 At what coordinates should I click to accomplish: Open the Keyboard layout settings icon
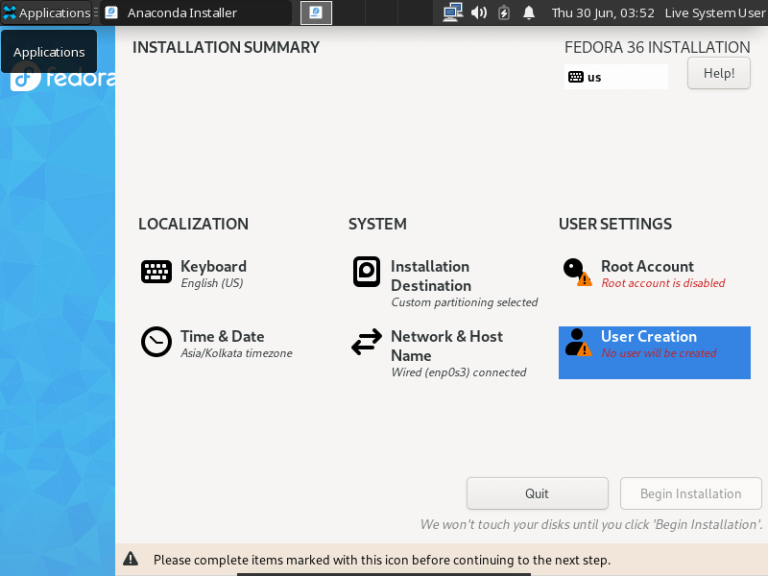[156, 272]
